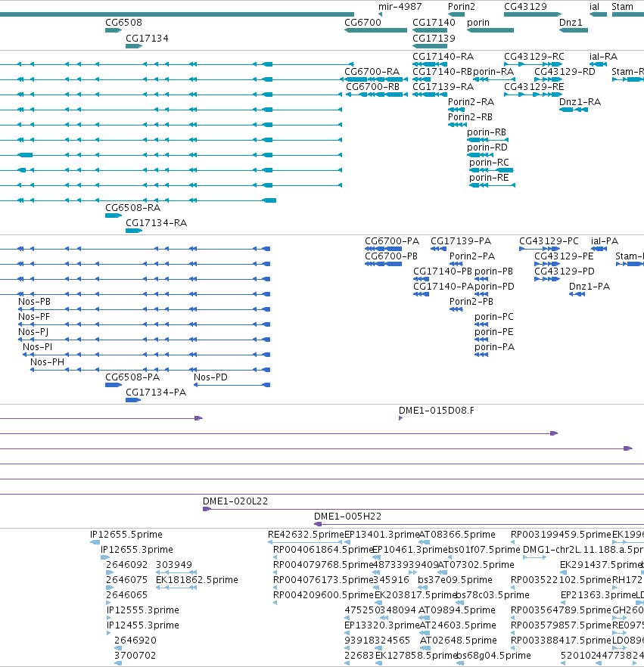The image size is (644, 667).
Task: Click the ial-RA transcript label
Action: [604, 57]
